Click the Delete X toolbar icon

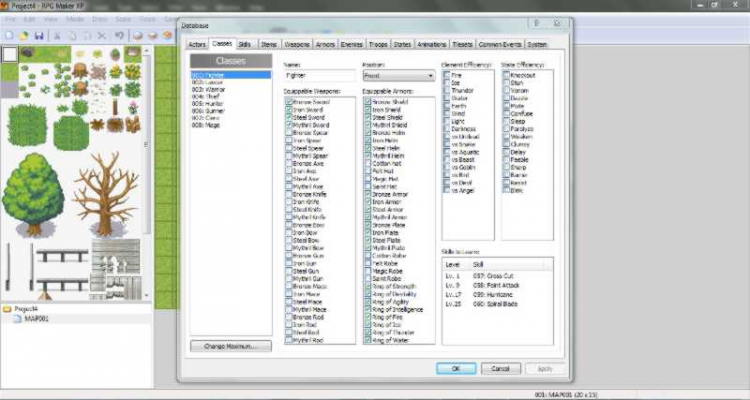click(x=101, y=36)
